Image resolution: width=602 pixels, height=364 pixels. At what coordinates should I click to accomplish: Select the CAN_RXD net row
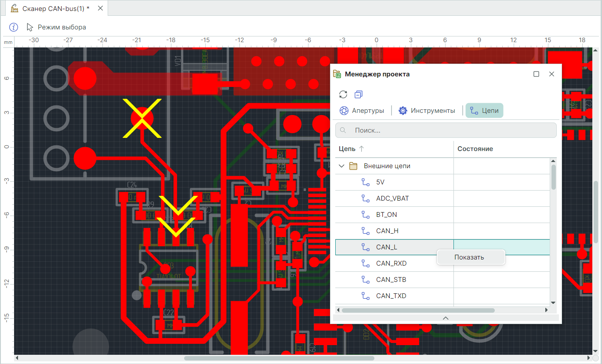tap(391, 263)
